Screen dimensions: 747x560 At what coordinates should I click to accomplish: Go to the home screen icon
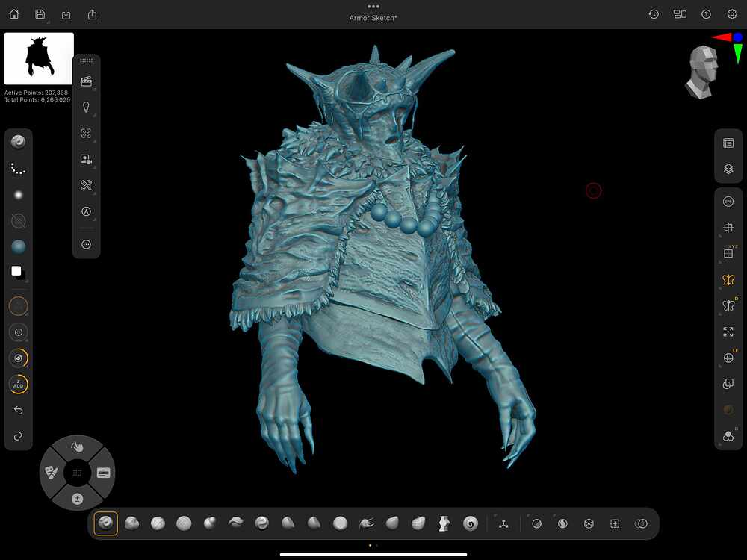click(x=14, y=14)
